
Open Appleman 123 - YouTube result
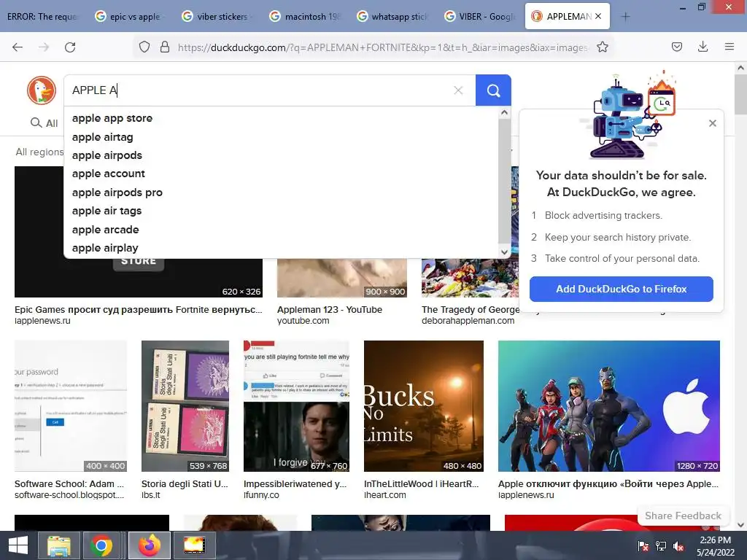point(330,309)
